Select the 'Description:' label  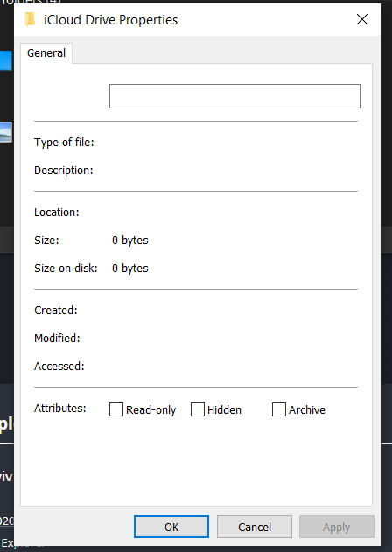tap(64, 171)
